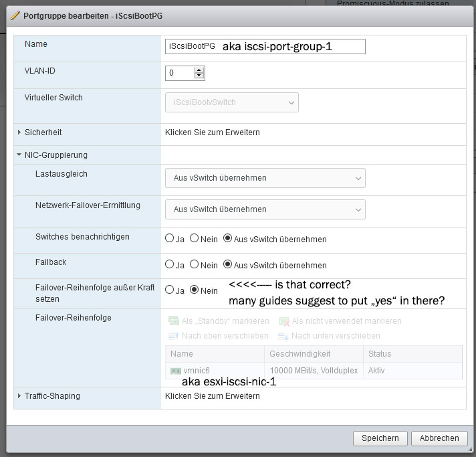Select 'Aus vSwitch übernehmen' for Switches benachrichtigen
This screenshot has width=476, height=457.
click(228, 238)
